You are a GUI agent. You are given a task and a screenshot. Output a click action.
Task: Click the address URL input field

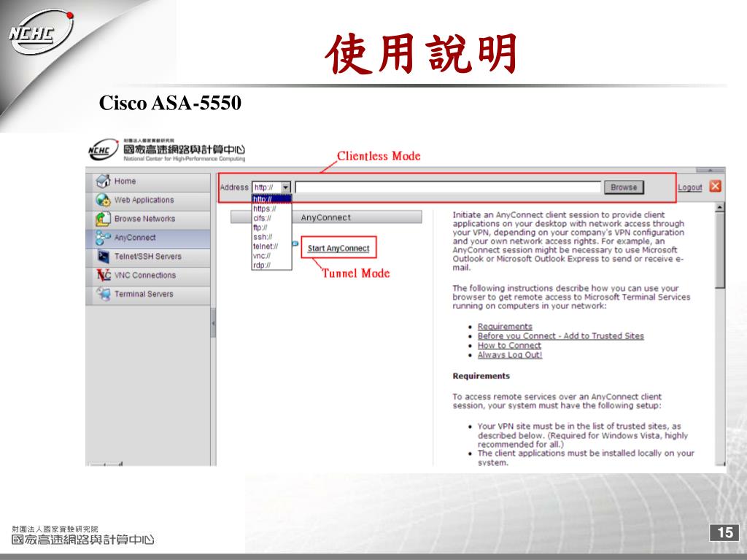448,187
